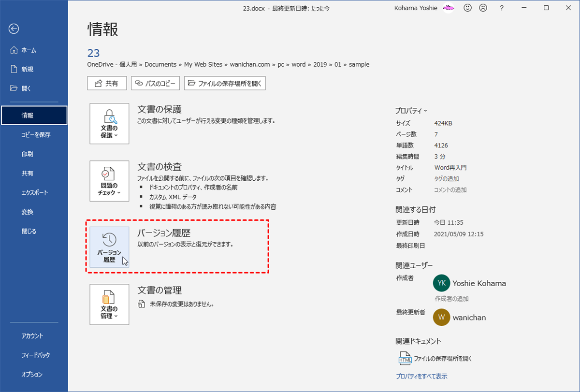The image size is (580, 392).
Task: Open the 文書の管理 dropdown button
Action: coord(109,304)
